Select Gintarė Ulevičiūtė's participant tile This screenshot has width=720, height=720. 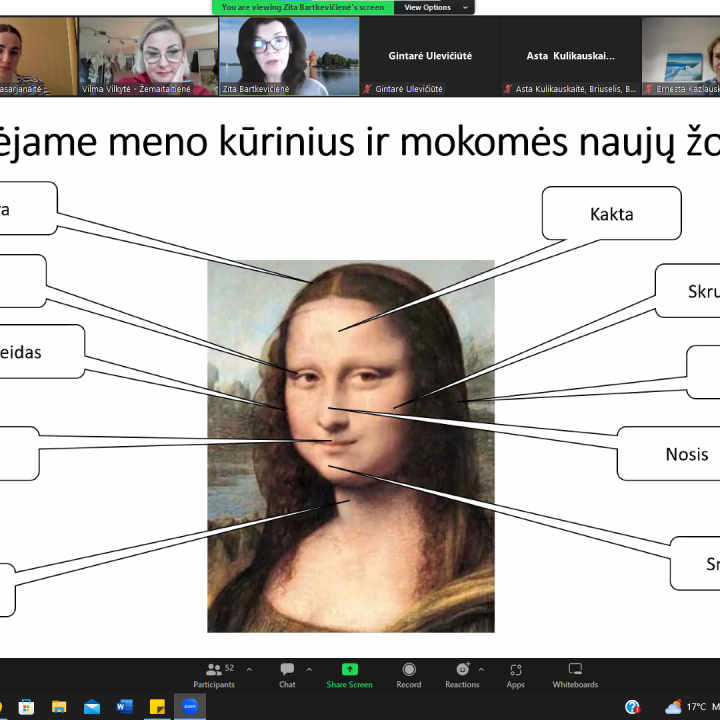coord(430,56)
